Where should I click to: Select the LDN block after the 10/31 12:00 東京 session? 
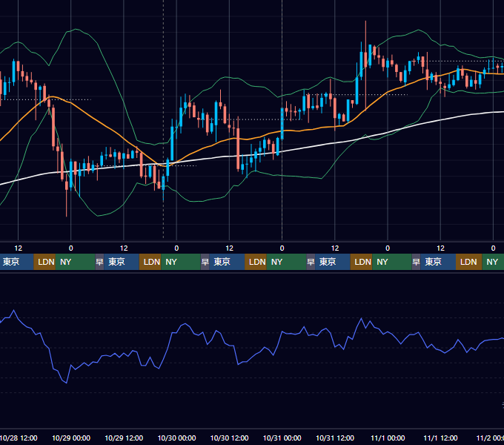pyautogui.click(x=361, y=262)
